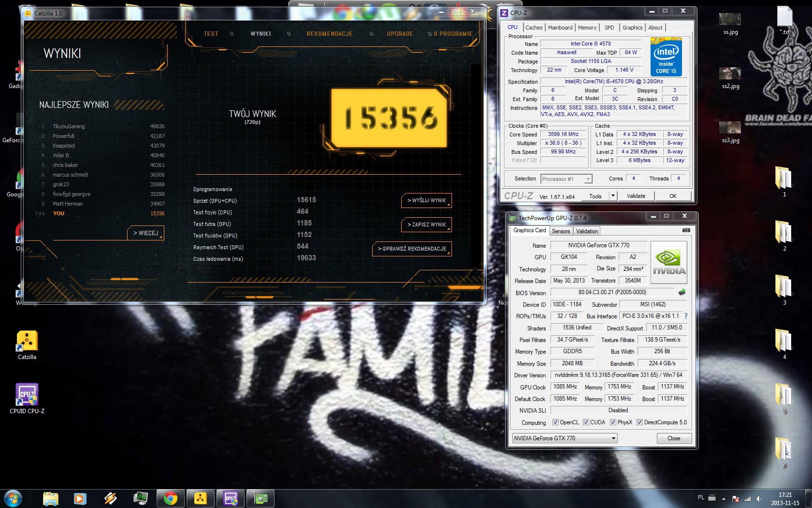Open the Catzilla desktop shortcut
812x508 pixels.
point(27,345)
